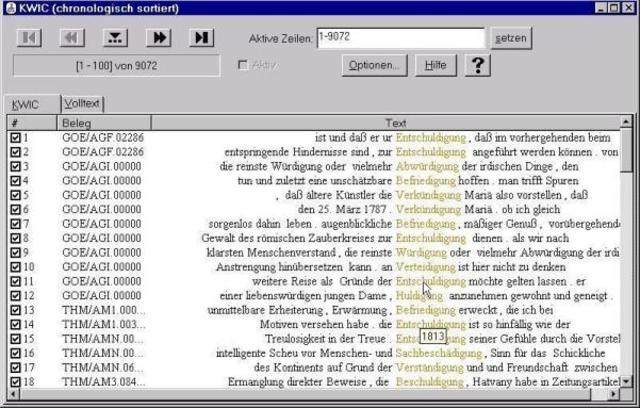Go back one page of results

(72, 38)
